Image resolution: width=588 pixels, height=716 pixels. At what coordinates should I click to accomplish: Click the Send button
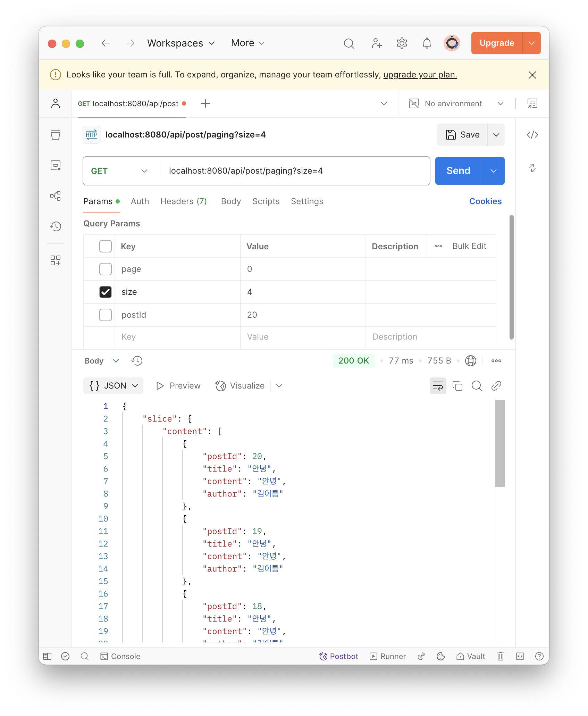[x=458, y=170]
